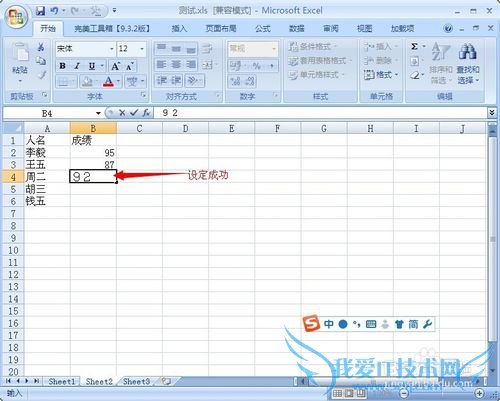The height and width of the screenshot is (401, 500).
Task: Open text orientation options
Action: click(194, 80)
